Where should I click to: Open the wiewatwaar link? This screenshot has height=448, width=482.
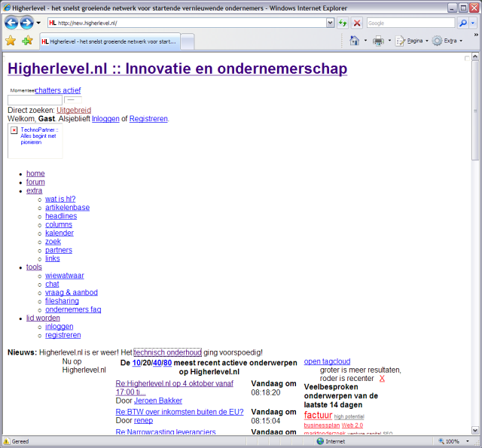[65, 276]
